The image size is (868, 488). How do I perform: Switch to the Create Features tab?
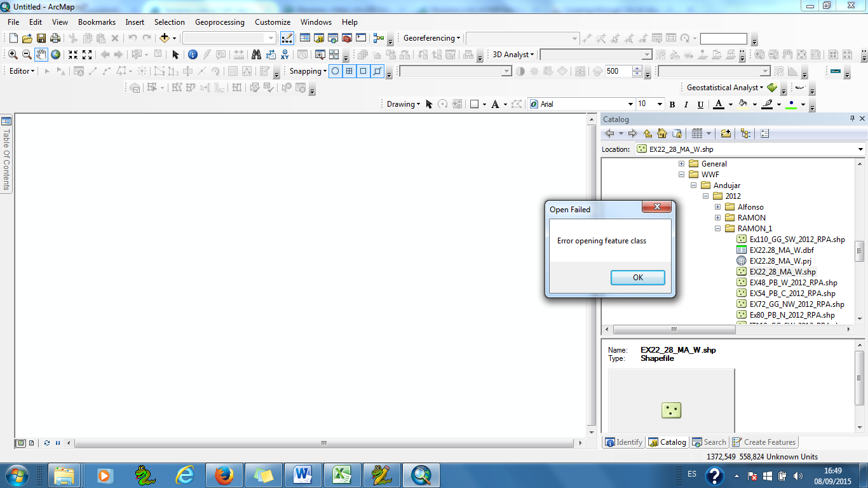coord(764,442)
